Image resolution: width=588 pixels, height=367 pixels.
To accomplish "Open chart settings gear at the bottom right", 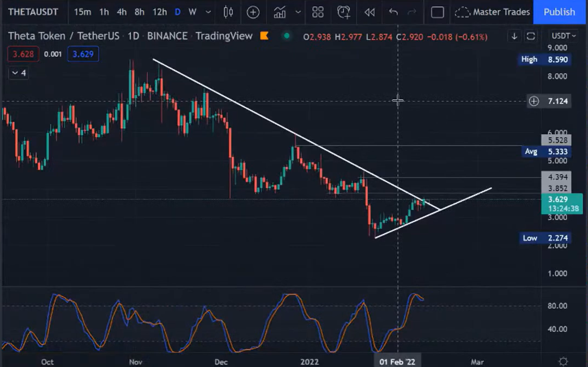I will click(563, 362).
